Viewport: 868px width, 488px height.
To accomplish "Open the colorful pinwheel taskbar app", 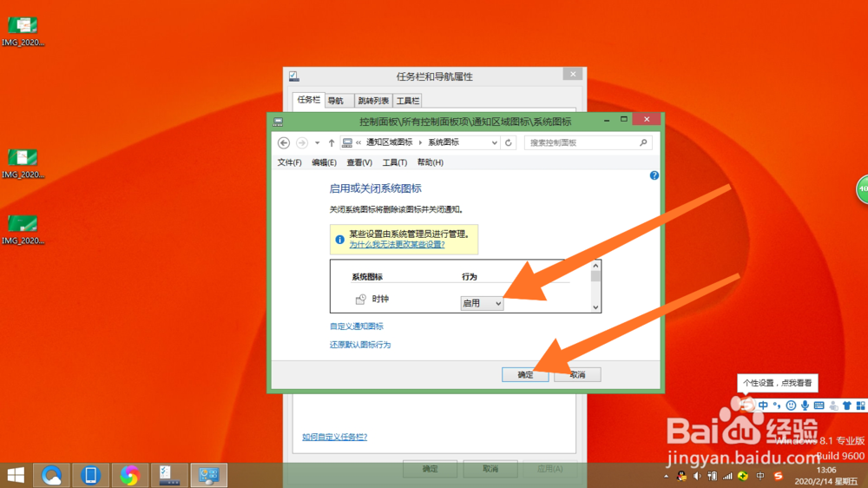I will click(x=130, y=475).
